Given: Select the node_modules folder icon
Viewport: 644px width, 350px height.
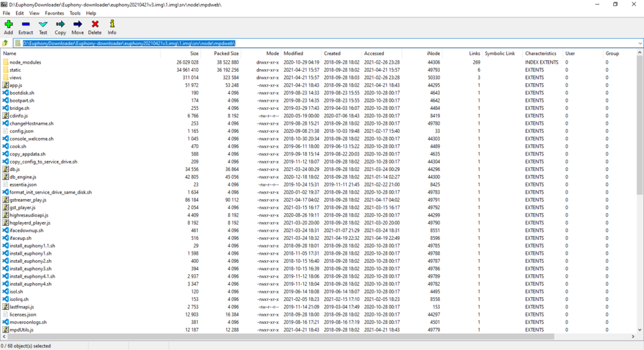Looking at the screenshot, I should [x=5, y=62].
